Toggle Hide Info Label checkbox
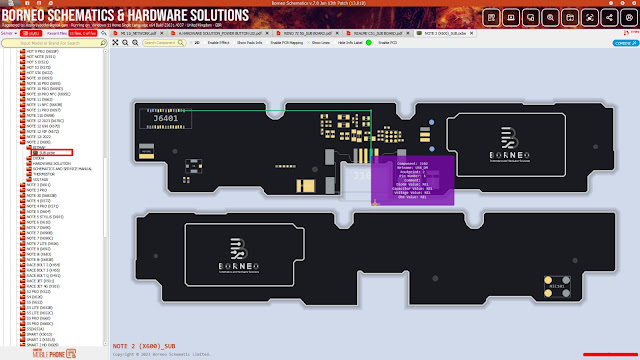 [x=334, y=42]
